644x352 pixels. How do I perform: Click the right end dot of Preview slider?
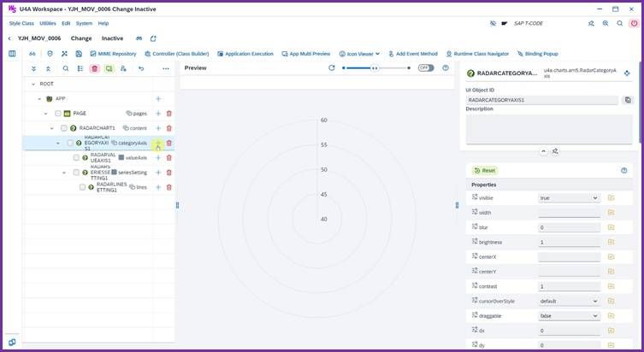pos(409,68)
